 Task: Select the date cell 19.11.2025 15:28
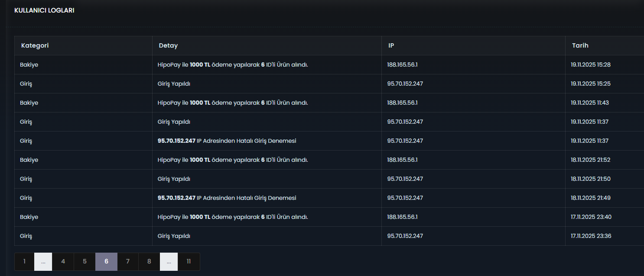[x=591, y=65]
